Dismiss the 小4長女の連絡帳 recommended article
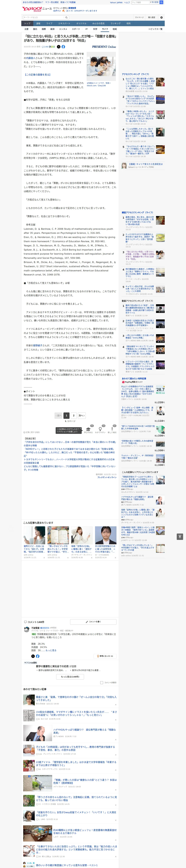Screen dimensions: 186x868 coord(115,720)
